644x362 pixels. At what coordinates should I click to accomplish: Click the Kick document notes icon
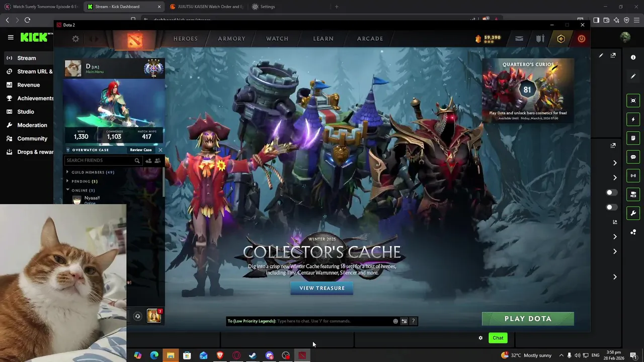(633, 138)
